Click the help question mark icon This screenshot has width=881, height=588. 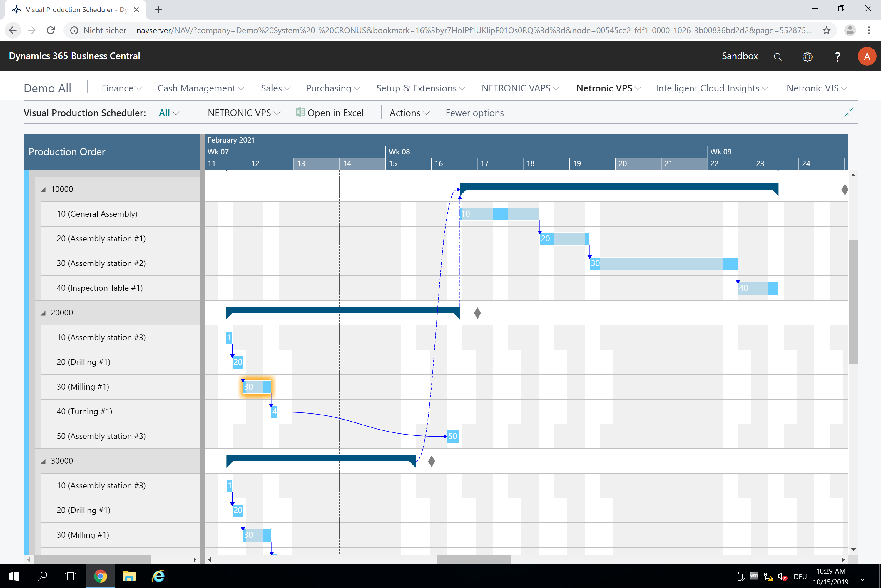(x=837, y=56)
